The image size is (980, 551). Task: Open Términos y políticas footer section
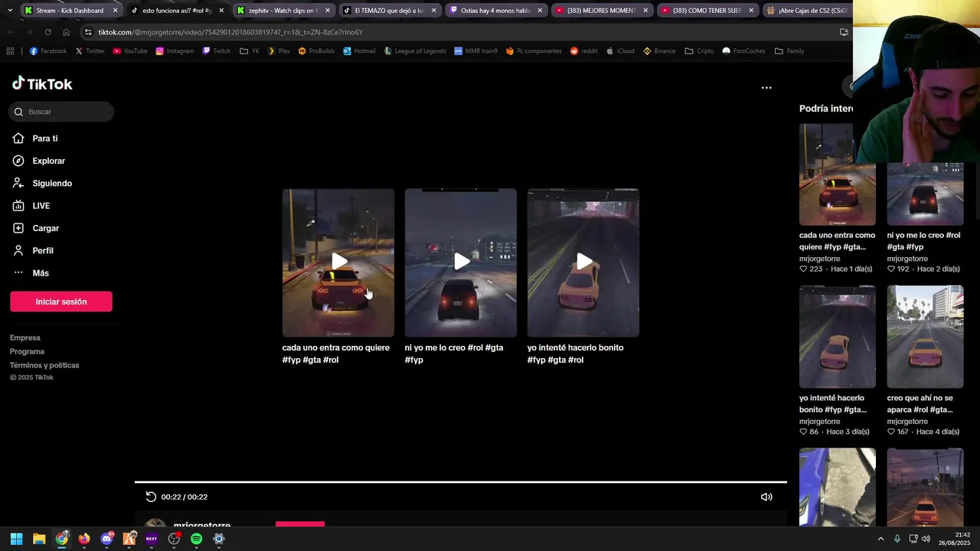pyautogui.click(x=44, y=365)
